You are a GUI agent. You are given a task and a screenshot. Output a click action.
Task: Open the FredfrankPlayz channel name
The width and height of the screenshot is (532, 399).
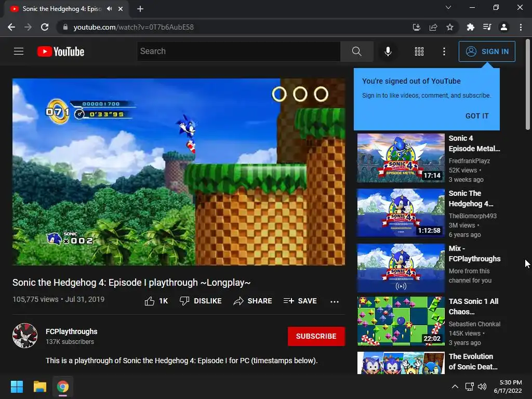(x=469, y=161)
